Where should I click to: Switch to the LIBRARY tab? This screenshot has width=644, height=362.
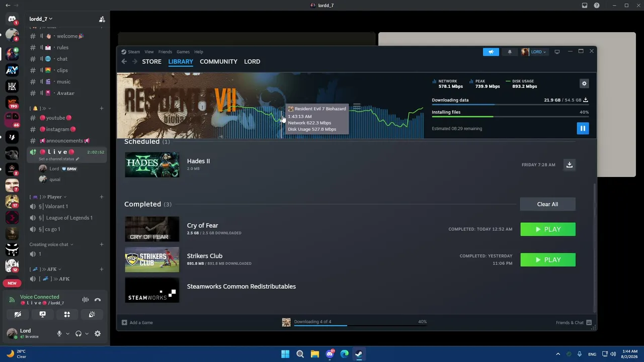point(181,61)
